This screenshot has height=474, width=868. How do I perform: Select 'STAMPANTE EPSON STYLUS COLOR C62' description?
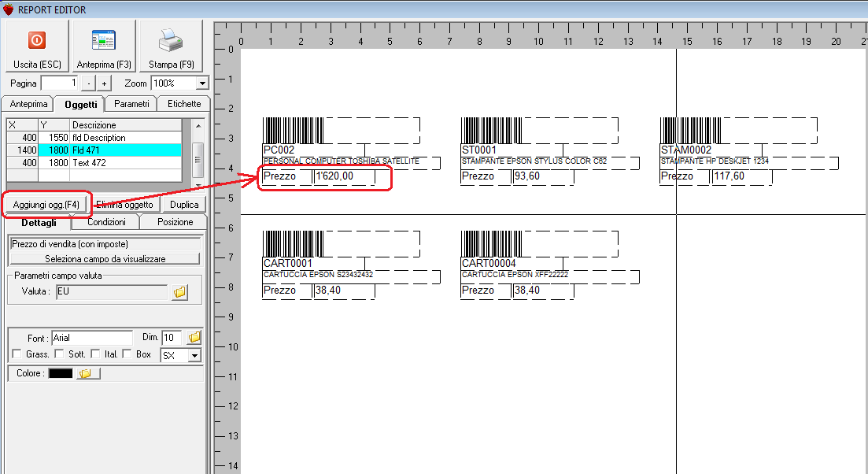[x=534, y=161]
